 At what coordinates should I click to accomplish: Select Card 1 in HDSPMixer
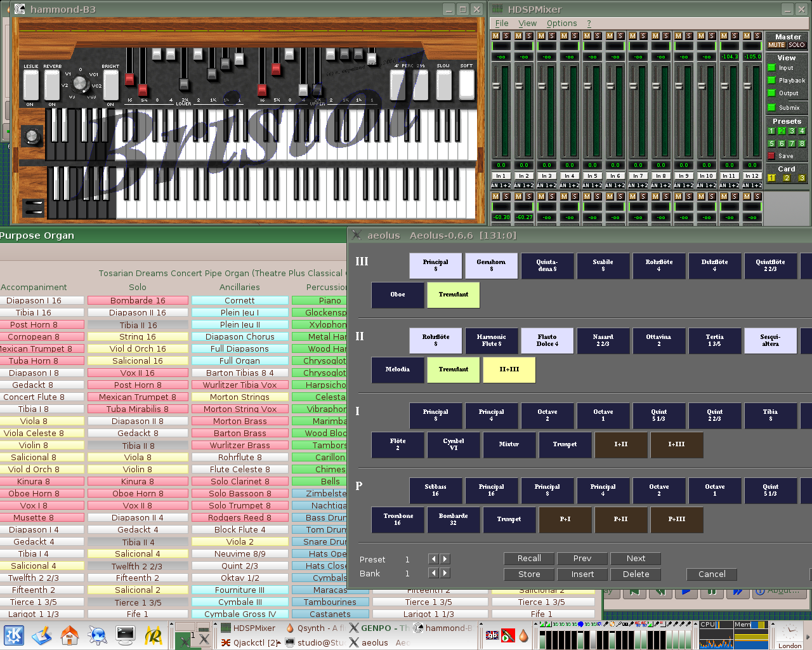tap(771, 178)
